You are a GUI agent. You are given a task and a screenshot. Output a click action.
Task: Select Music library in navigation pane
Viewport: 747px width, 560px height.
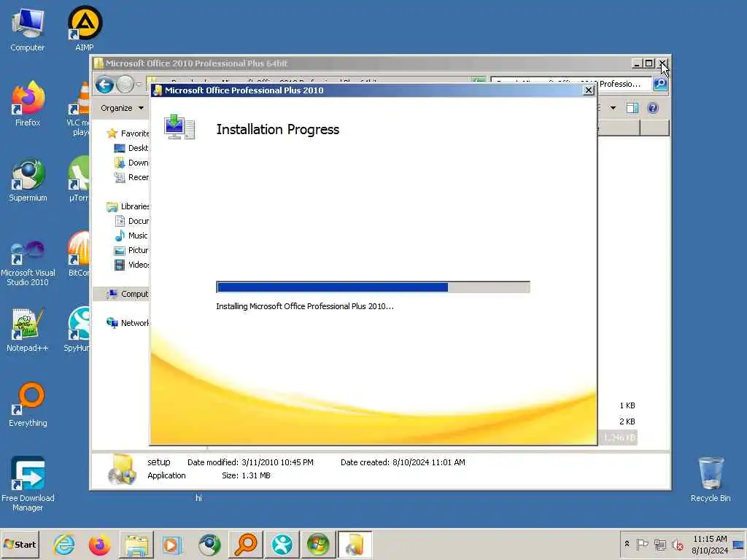(x=131, y=236)
